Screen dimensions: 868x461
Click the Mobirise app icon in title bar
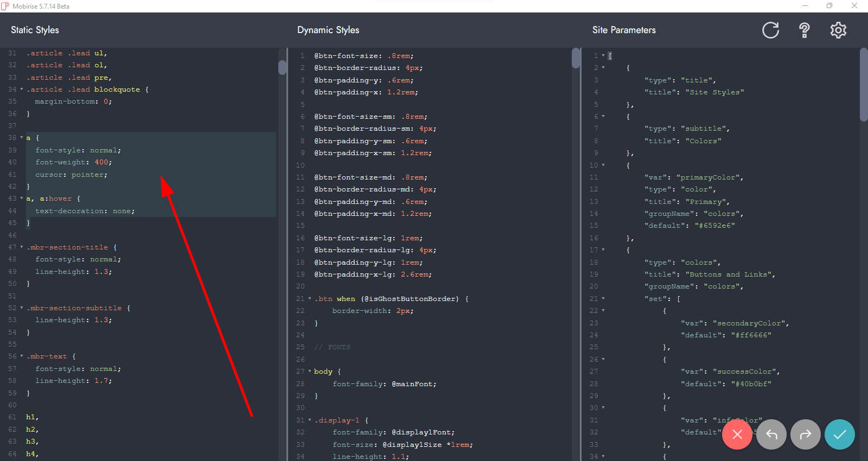tap(5, 6)
